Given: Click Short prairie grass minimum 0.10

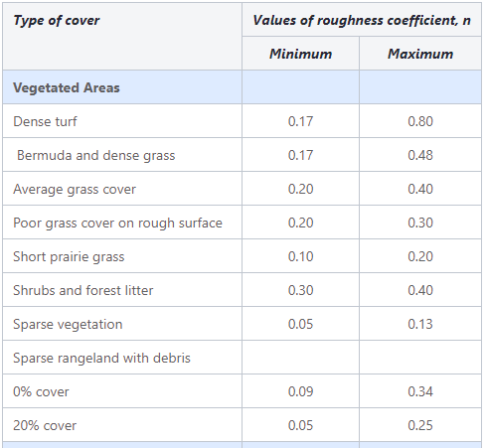Looking at the screenshot, I should click(300, 256).
